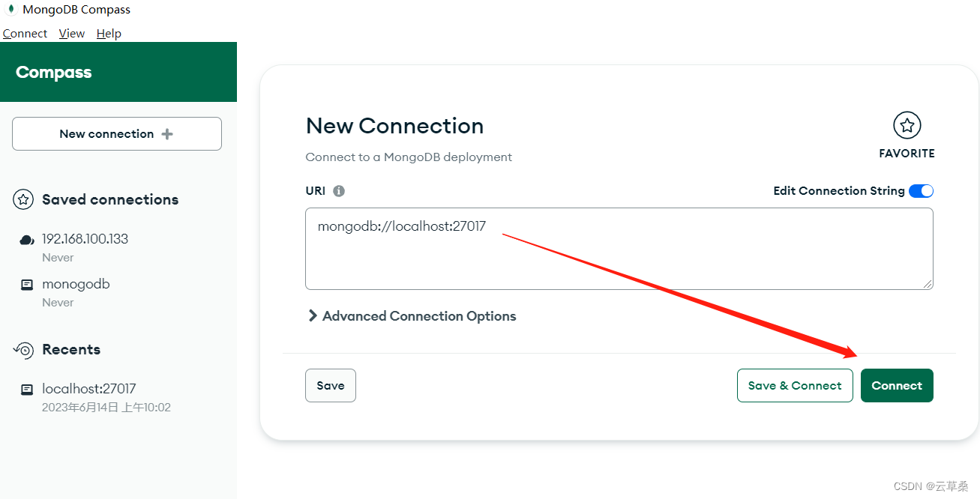
Task: Click the FAVORITE star icon
Action: coord(907,125)
